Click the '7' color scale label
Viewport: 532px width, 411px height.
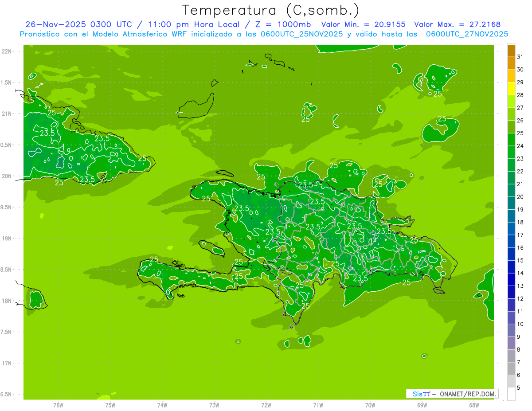pyautogui.click(x=519, y=362)
